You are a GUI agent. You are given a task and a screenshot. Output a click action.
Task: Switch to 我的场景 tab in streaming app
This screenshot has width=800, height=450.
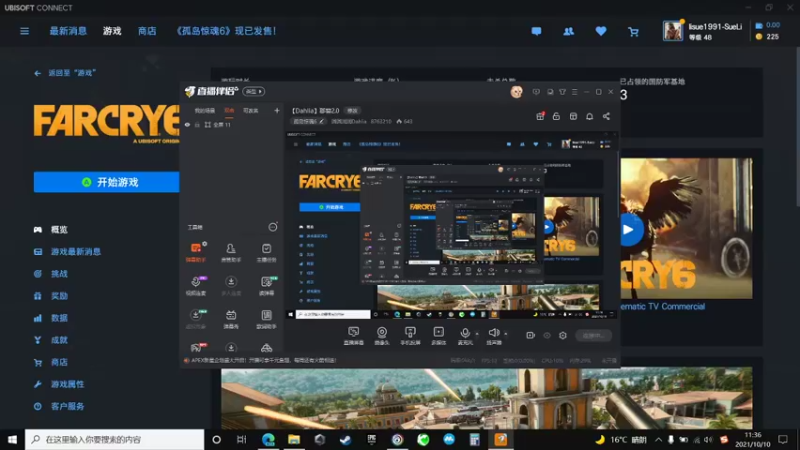point(205,111)
